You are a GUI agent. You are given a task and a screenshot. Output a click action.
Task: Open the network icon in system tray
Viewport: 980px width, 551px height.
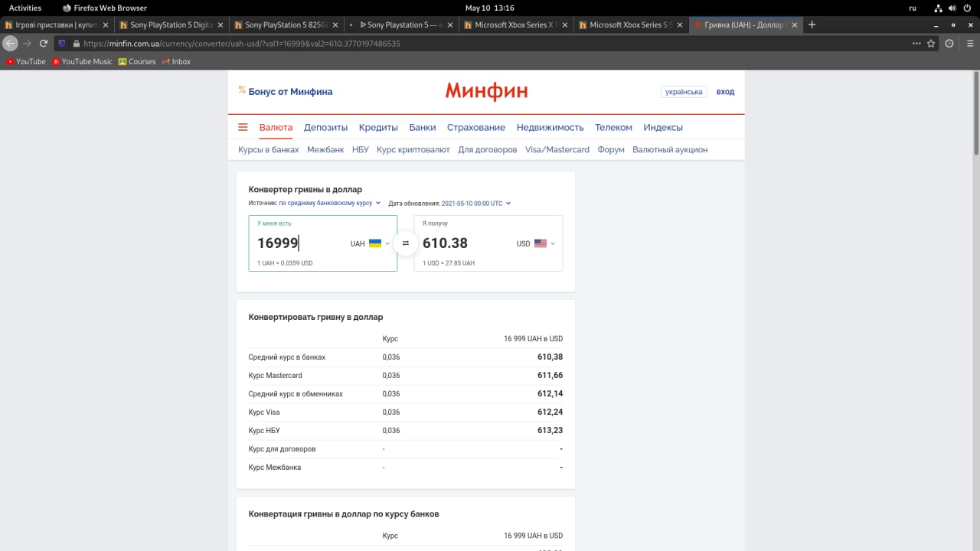point(939,8)
